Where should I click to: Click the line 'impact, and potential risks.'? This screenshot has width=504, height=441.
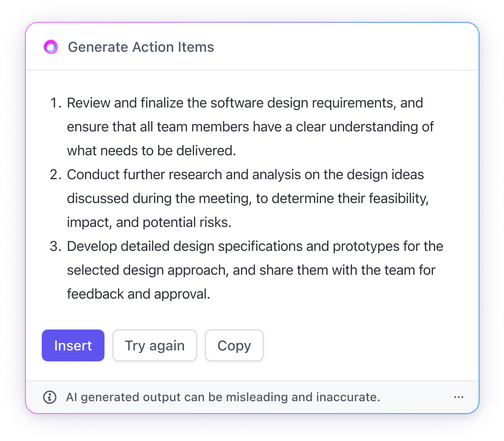coord(149,222)
